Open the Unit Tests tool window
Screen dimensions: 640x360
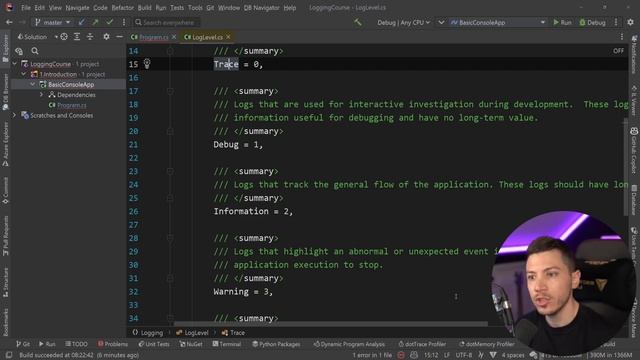(154, 344)
